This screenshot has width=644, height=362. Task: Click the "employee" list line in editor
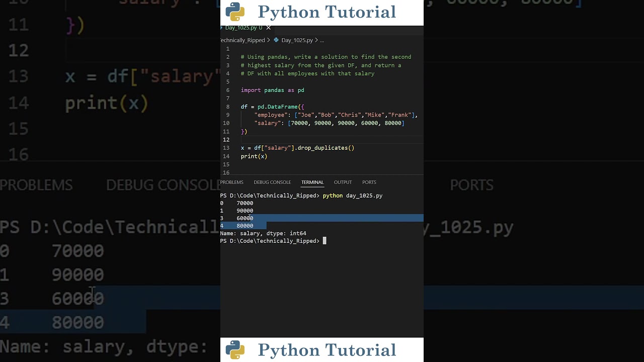coord(336,115)
